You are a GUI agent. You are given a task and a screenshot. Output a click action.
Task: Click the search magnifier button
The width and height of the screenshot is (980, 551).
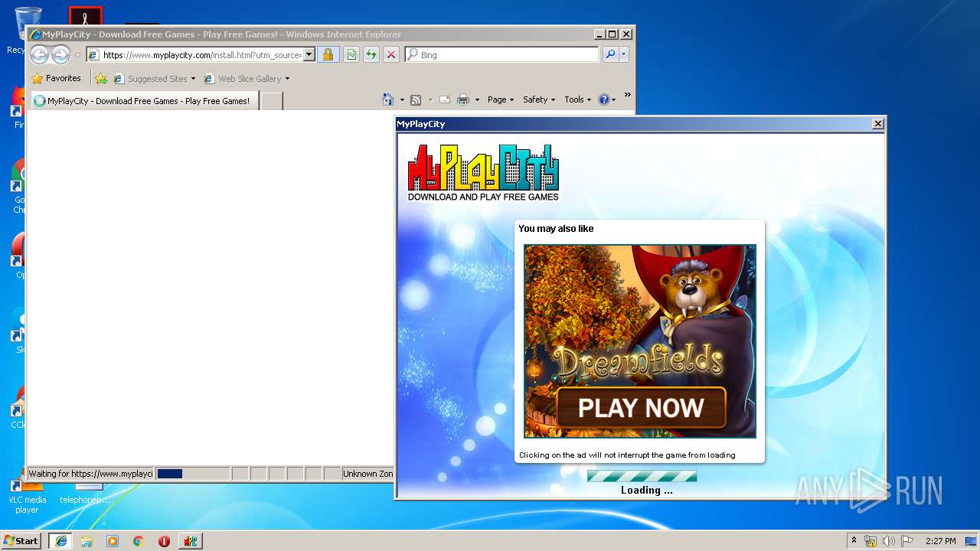coord(610,54)
